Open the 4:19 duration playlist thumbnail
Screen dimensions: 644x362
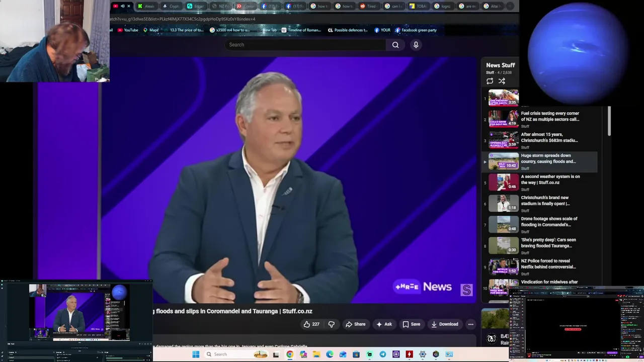503,119
